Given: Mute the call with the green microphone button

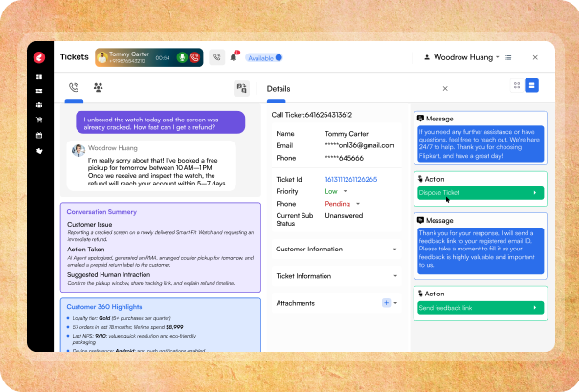Looking at the screenshot, I should (181, 57).
